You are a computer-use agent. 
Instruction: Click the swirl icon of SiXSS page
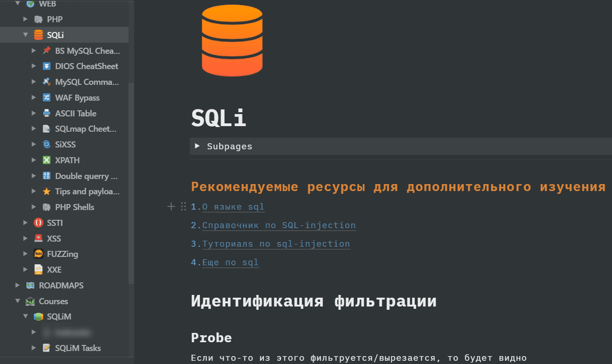point(46,145)
